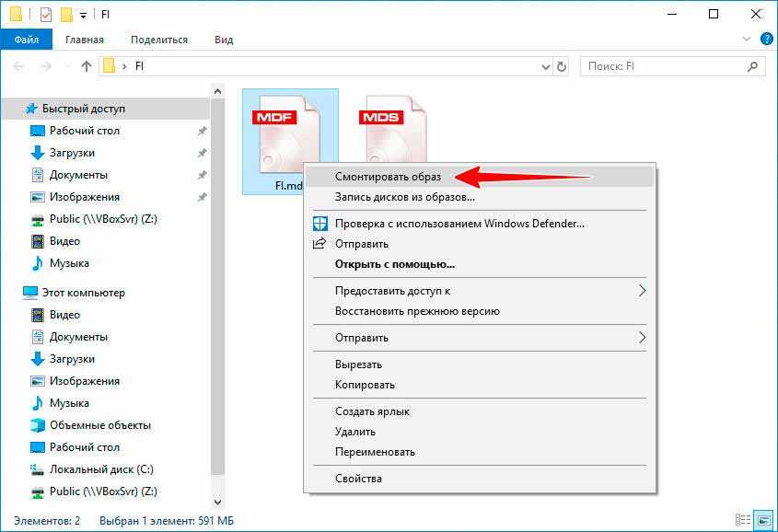This screenshot has height=532, width=778.
Task: Click the Up arrow navigation icon
Action: point(87,66)
